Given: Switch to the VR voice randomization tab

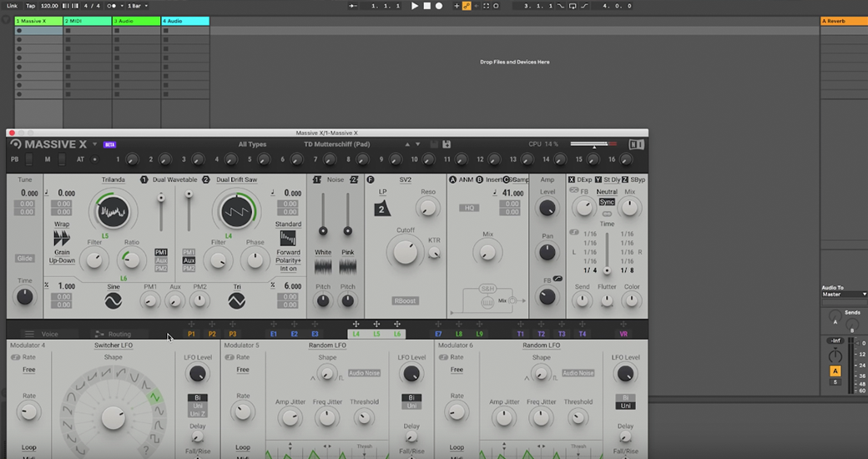Looking at the screenshot, I should [x=623, y=334].
